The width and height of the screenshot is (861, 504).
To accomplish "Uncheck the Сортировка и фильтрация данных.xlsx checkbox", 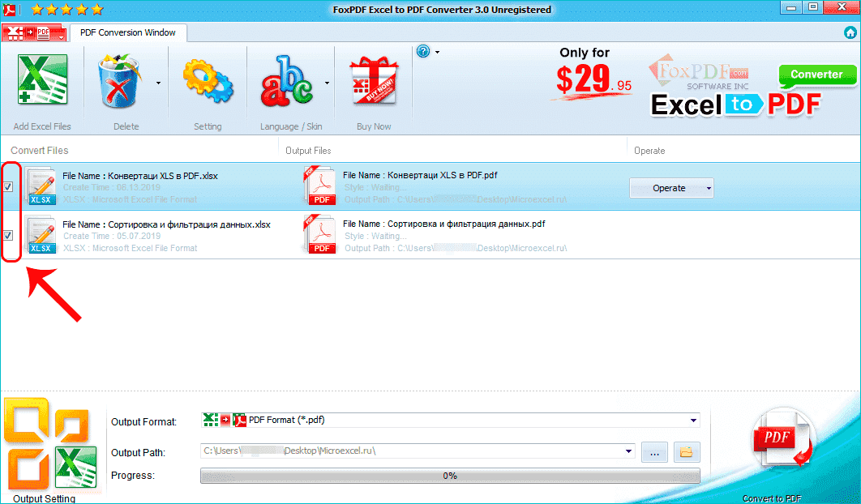I will click(8, 236).
